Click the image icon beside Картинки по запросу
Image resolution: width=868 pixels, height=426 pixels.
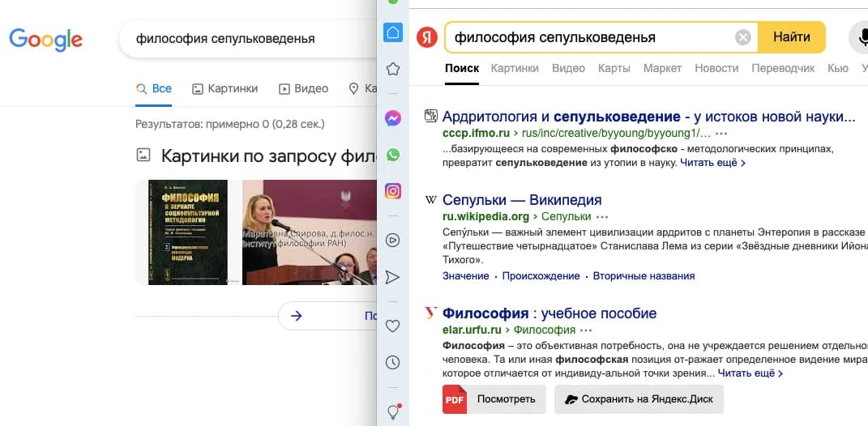143,155
